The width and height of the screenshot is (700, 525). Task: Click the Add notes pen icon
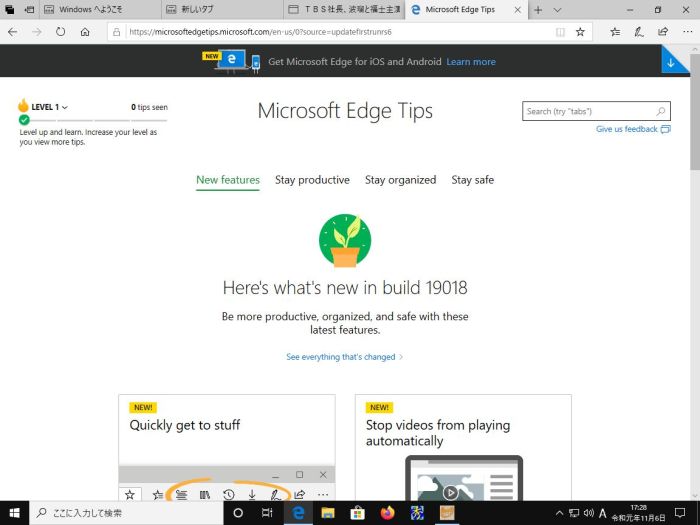[x=639, y=32]
